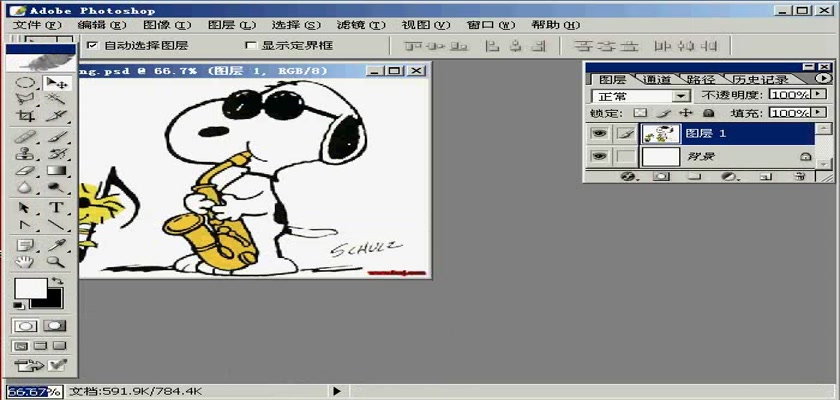Toggle lock transparent pixels in Layers panel
Screen dimensions: 840x400
click(x=640, y=113)
